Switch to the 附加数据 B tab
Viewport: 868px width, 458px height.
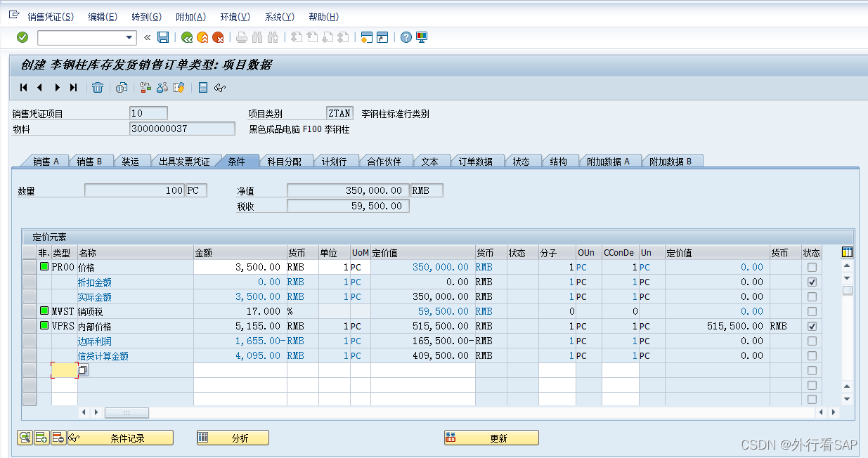coord(671,162)
